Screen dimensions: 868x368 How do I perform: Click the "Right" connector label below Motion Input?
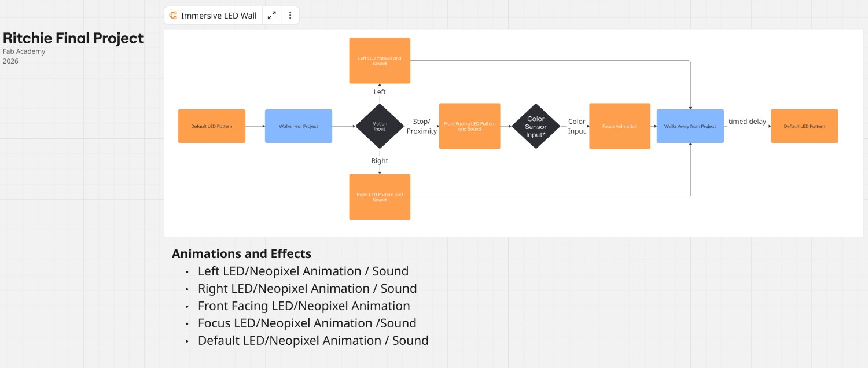[x=380, y=161]
